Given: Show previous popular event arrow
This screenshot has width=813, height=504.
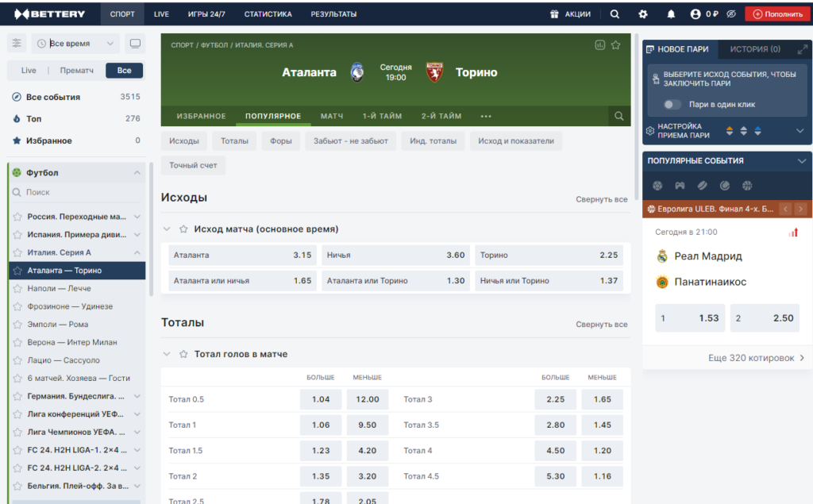Looking at the screenshot, I should 785,209.
